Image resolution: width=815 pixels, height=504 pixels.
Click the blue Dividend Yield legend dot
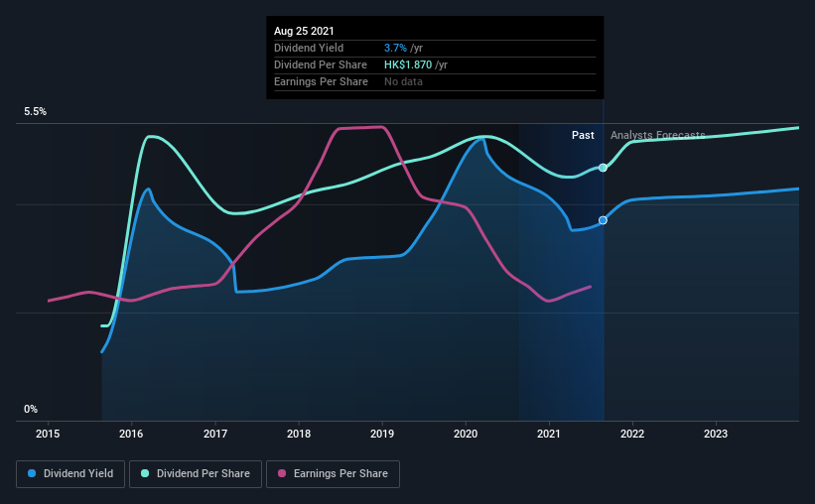[32, 473]
